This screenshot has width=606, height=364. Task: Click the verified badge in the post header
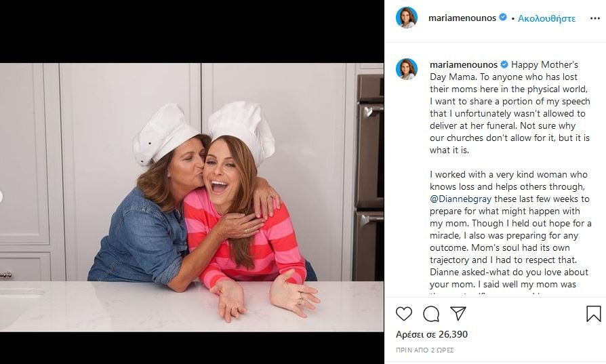[x=503, y=18]
